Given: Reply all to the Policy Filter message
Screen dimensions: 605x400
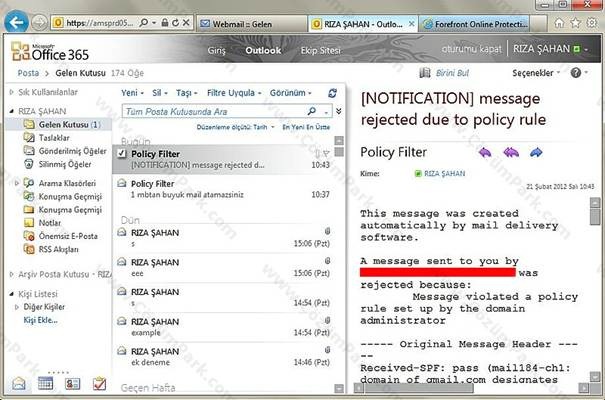Looking at the screenshot, I should tap(511, 153).
